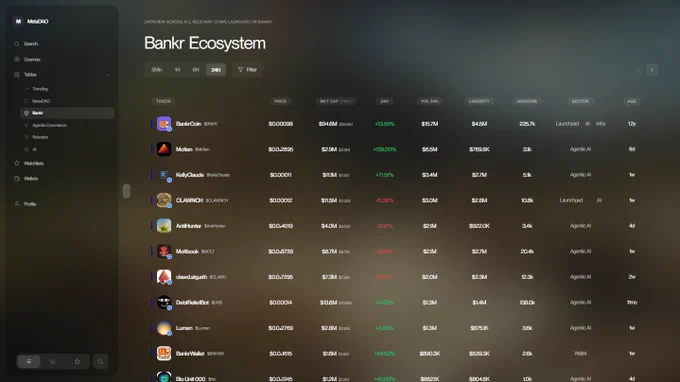Select the 6H timeframe tab

196,70
